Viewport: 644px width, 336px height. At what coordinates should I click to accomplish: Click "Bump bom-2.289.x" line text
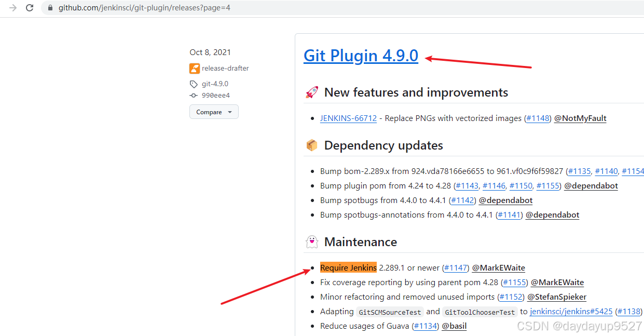pyautogui.click(x=442, y=171)
